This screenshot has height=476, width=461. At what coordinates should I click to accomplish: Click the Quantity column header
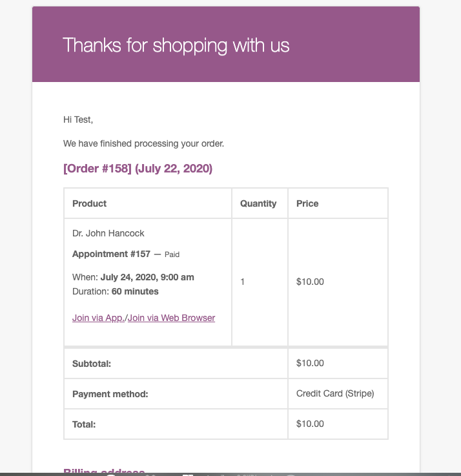point(258,203)
